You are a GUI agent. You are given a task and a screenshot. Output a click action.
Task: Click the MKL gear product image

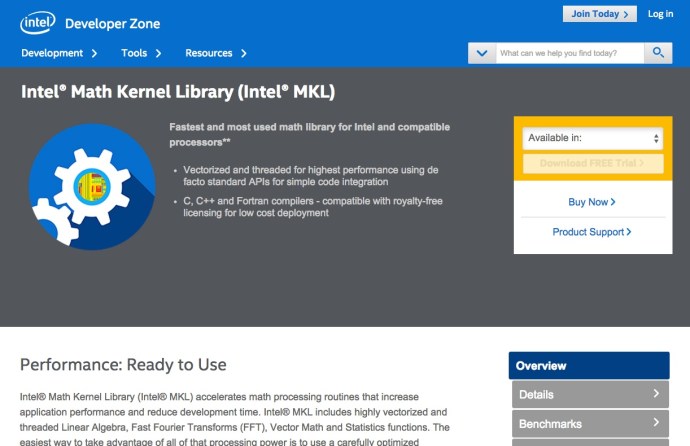point(92,187)
